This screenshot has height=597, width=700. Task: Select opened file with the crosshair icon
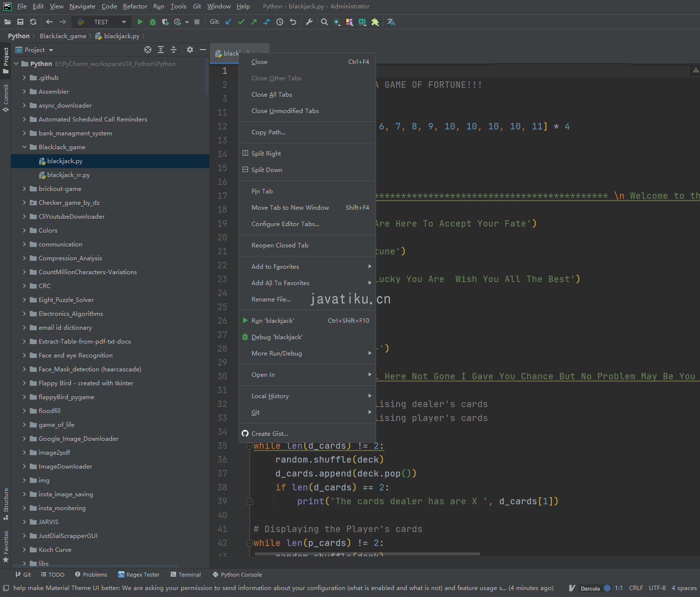point(148,50)
